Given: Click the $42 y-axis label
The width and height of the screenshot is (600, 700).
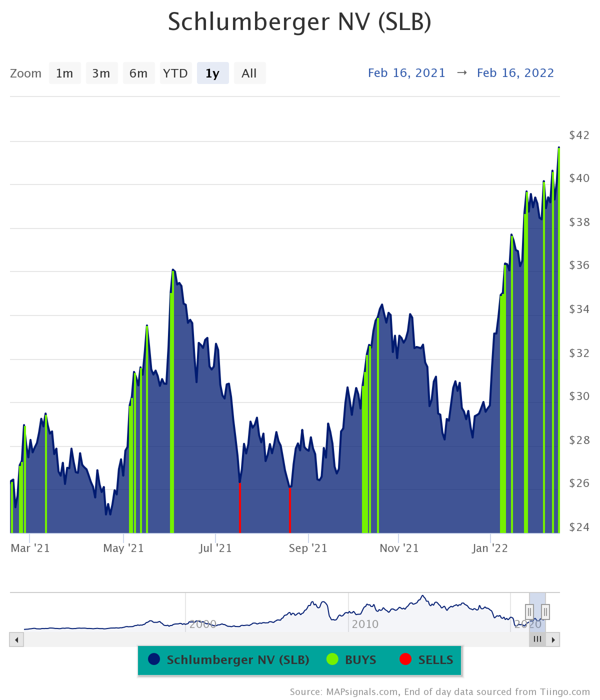Looking at the screenshot, I should point(579,135).
